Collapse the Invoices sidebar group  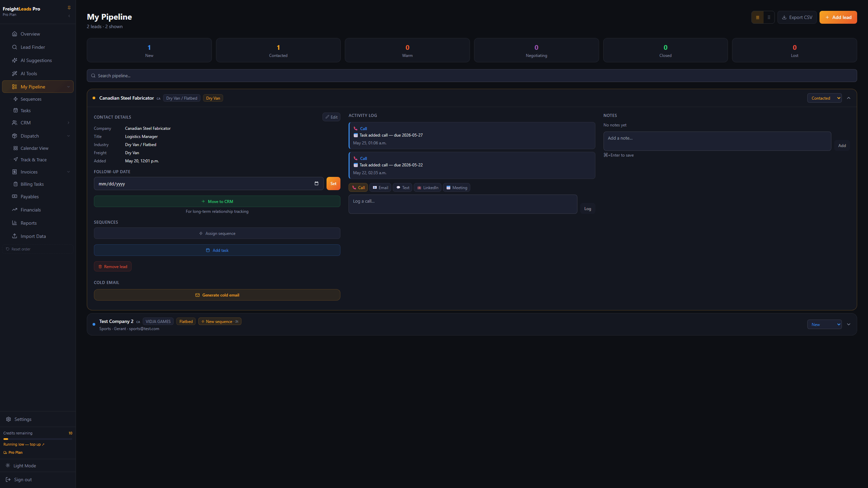[68, 172]
